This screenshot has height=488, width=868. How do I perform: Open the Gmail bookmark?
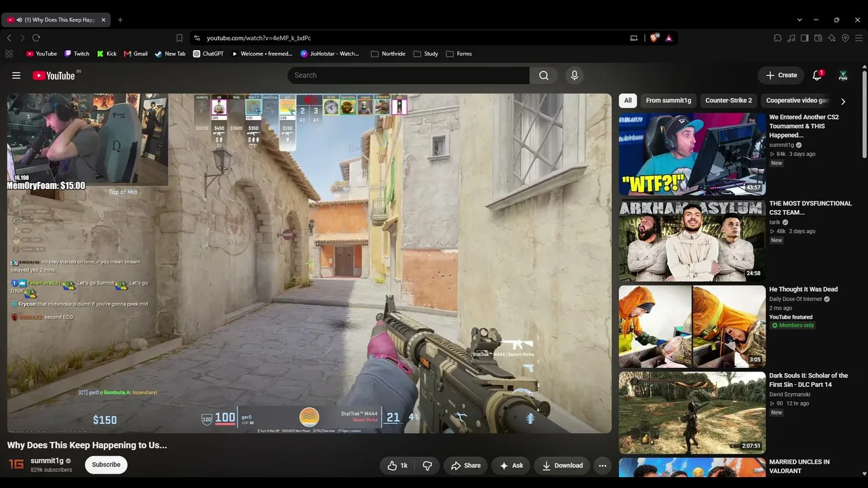(136, 54)
